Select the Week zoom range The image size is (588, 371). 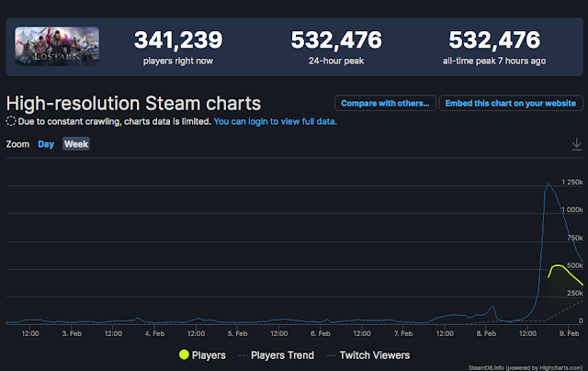pyautogui.click(x=75, y=144)
